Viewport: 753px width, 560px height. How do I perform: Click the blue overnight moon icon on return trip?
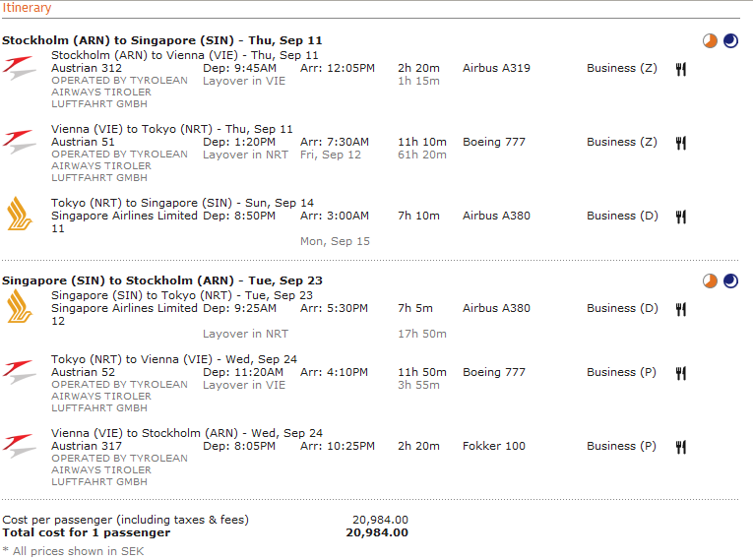(730, 280)
